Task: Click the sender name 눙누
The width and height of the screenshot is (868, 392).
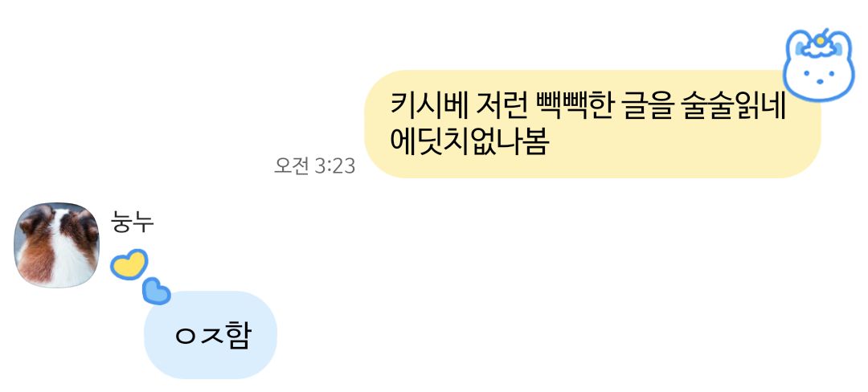Action: 132,222
